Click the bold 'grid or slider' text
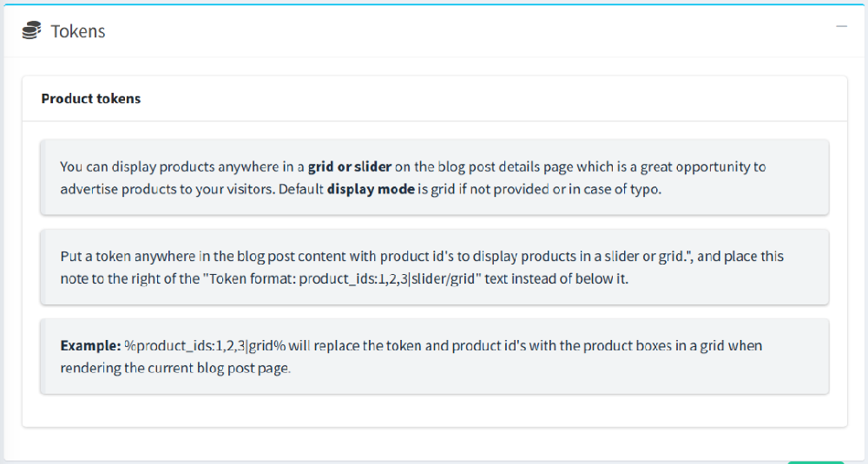868x464 pixels. pyautogui.click(x=350, y=167)
